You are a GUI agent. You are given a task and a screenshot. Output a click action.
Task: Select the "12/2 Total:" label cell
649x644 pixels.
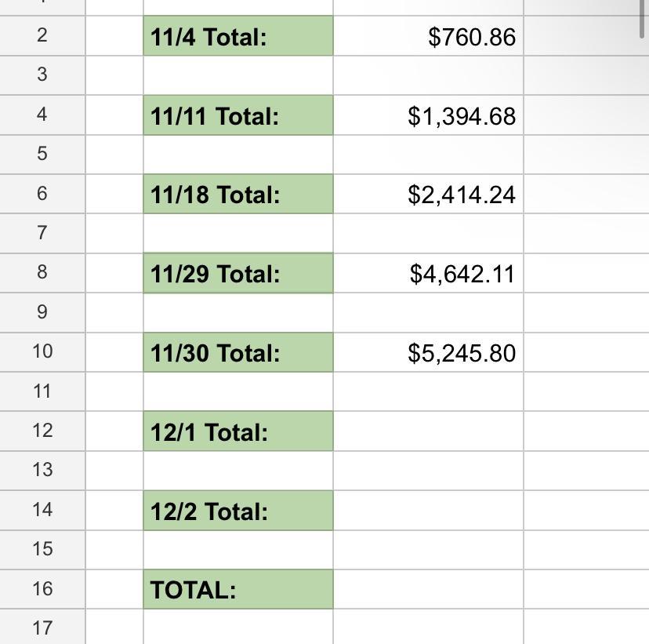coord(237,511)
